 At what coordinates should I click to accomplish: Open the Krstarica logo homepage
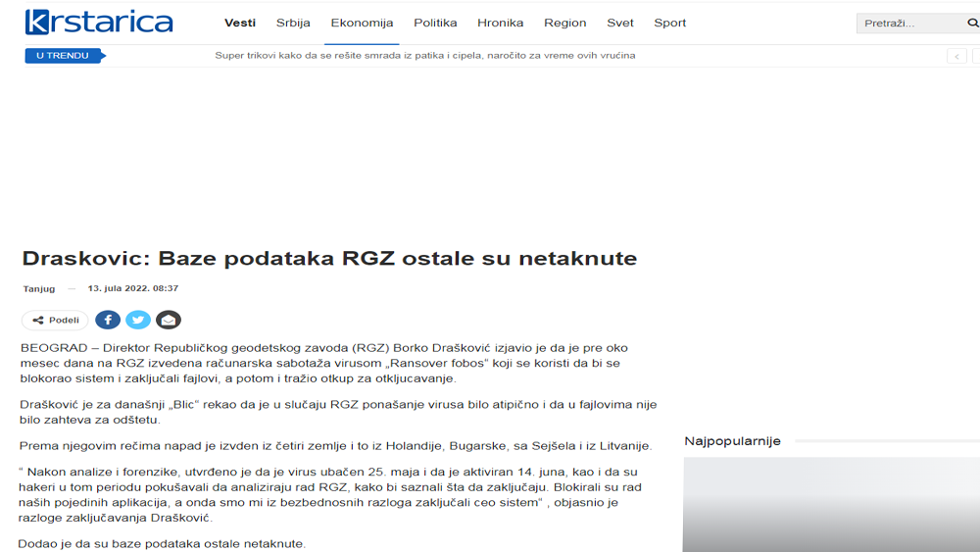click(x=99, y=23)
